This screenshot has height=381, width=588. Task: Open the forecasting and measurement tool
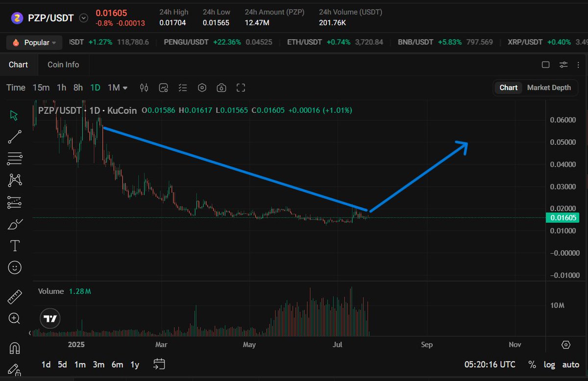click(15, 203)
